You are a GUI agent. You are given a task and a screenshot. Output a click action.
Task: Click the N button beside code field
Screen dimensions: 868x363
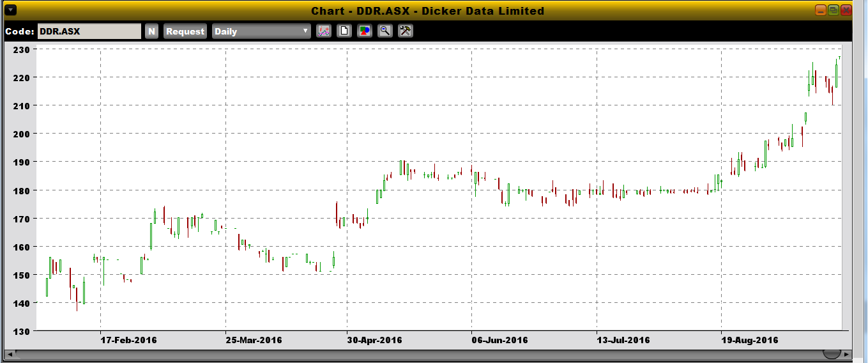[151, 31]
